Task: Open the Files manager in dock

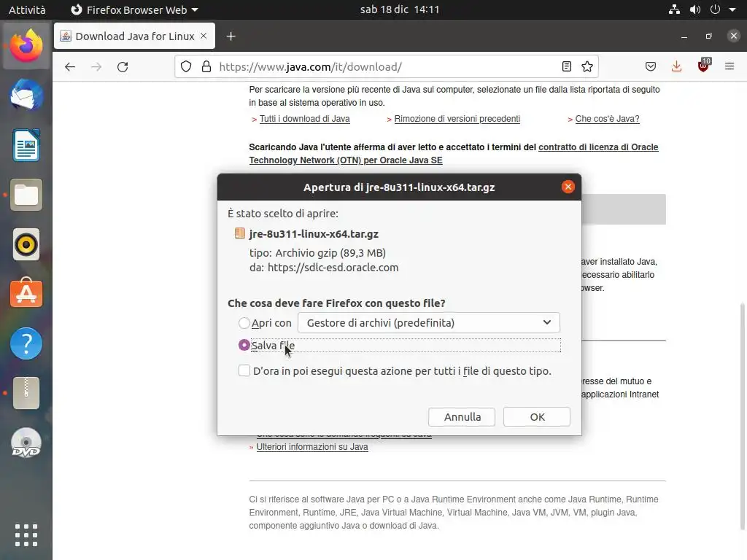Action: click(26, 195)
